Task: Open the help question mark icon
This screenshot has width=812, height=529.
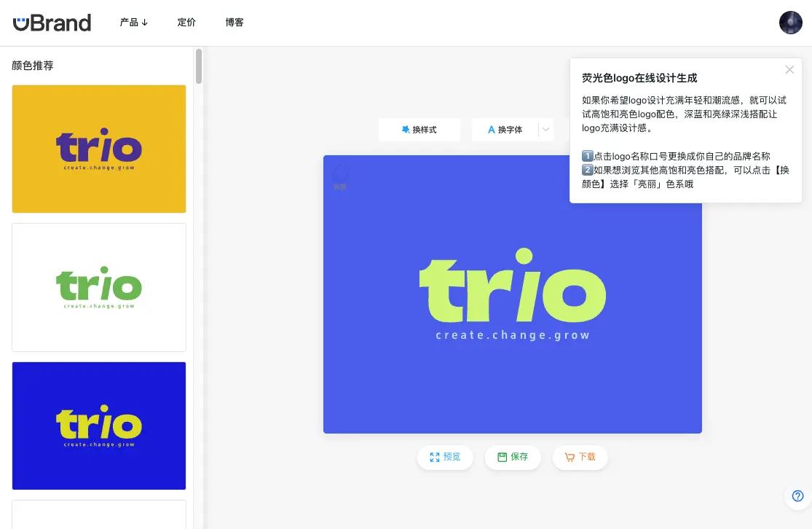Action: click(x=797, y=495)
